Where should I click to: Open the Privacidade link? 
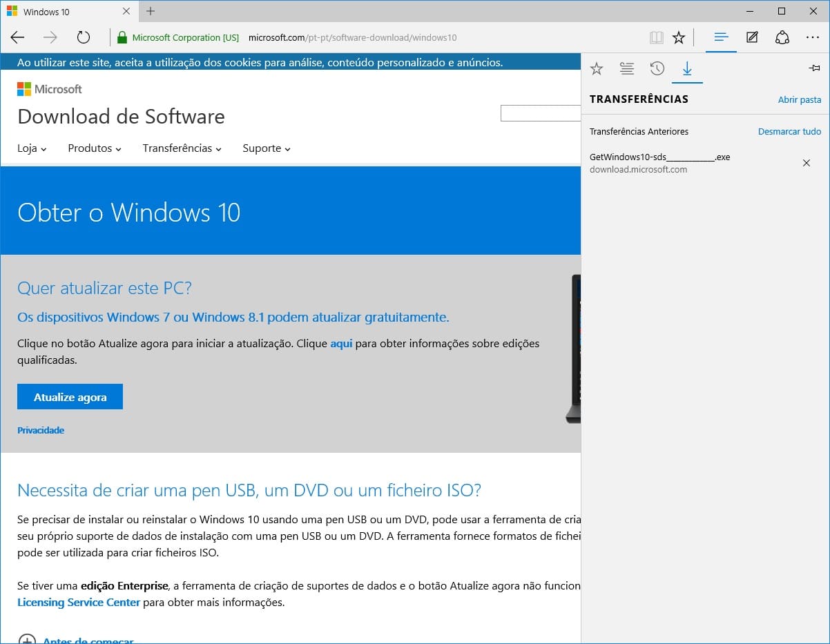click(41, 430)
